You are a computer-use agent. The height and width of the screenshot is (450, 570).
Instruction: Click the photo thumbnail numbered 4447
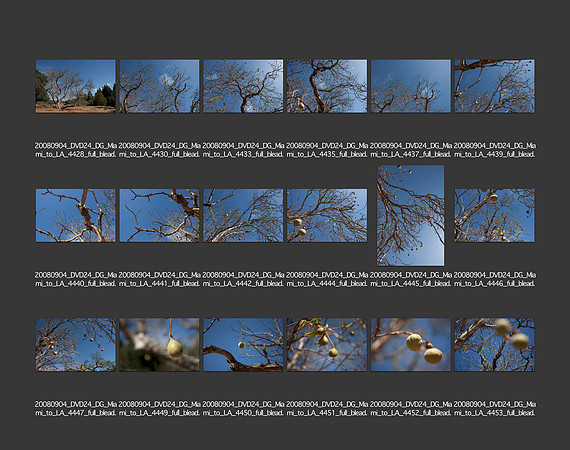[x=76, y=345]
